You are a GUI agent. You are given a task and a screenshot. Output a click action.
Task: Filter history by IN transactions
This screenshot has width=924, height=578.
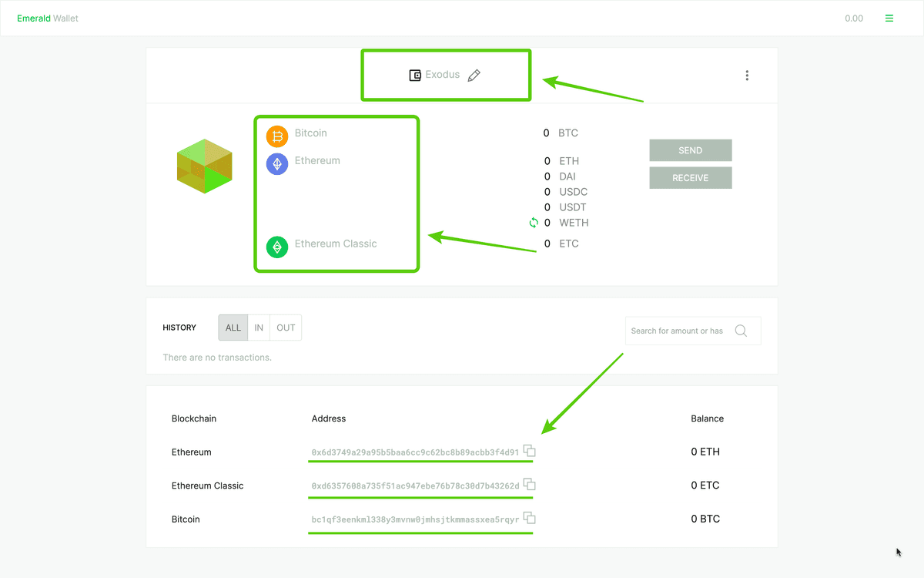259,328
